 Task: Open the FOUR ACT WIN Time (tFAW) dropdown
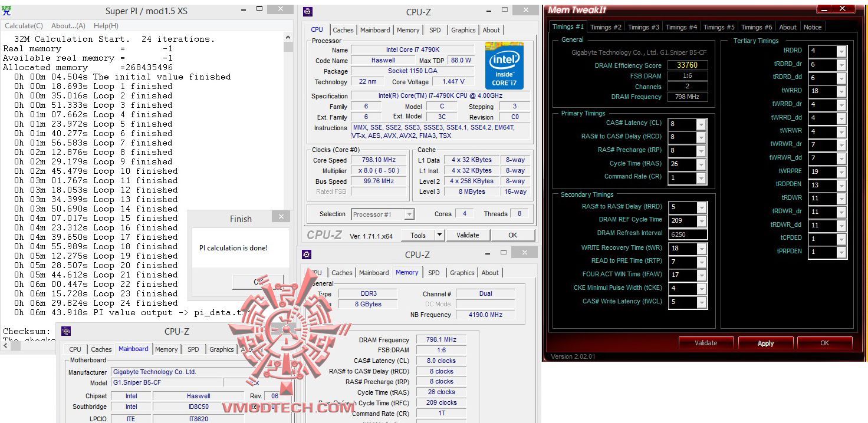tap(701, 276)
